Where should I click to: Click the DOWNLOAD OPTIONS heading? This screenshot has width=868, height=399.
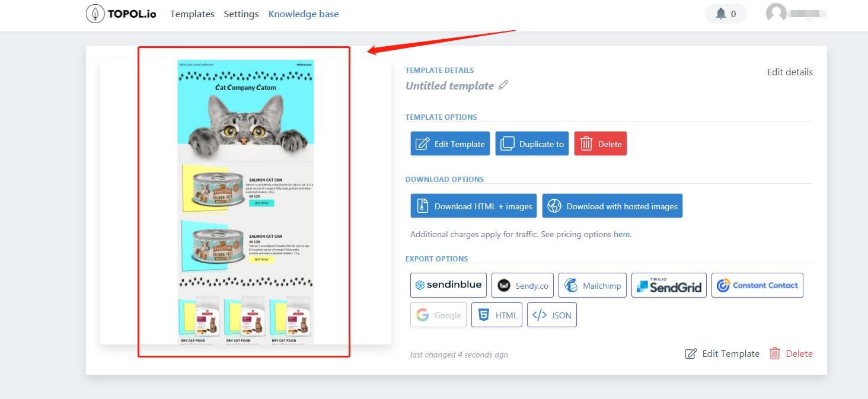445,179
